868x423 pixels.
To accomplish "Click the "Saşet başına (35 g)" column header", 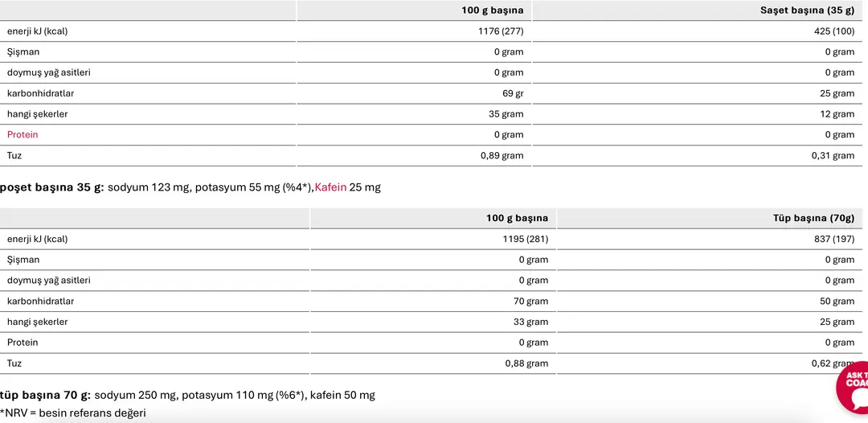I will click(807, 10).
